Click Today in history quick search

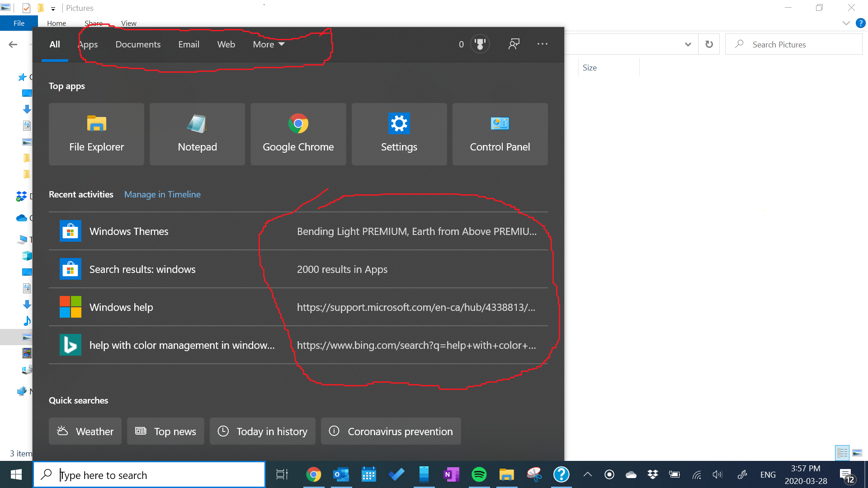tap(263, 431)
